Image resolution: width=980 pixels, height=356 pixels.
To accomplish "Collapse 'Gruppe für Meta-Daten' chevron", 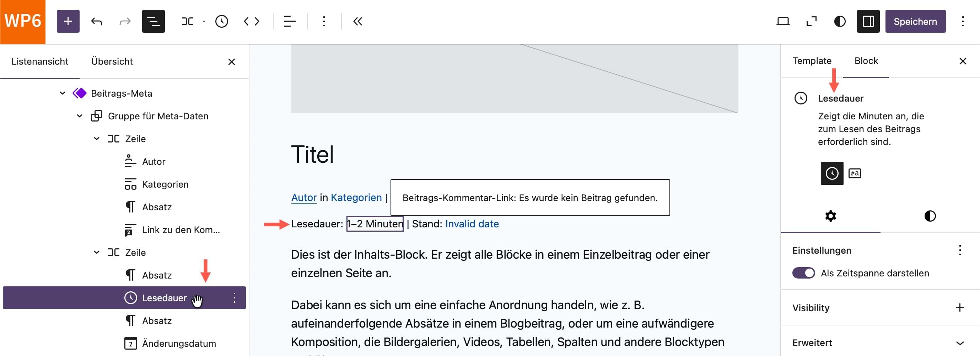I will pyautogui.click(x=80, y=116).
